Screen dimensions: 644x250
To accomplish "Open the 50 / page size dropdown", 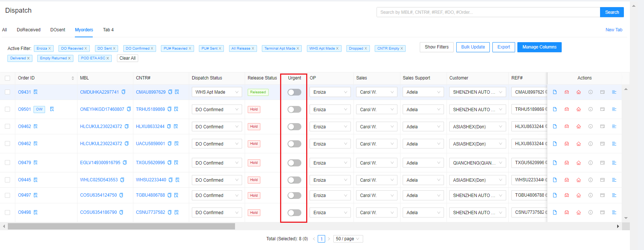I will [x=348, y=239].
